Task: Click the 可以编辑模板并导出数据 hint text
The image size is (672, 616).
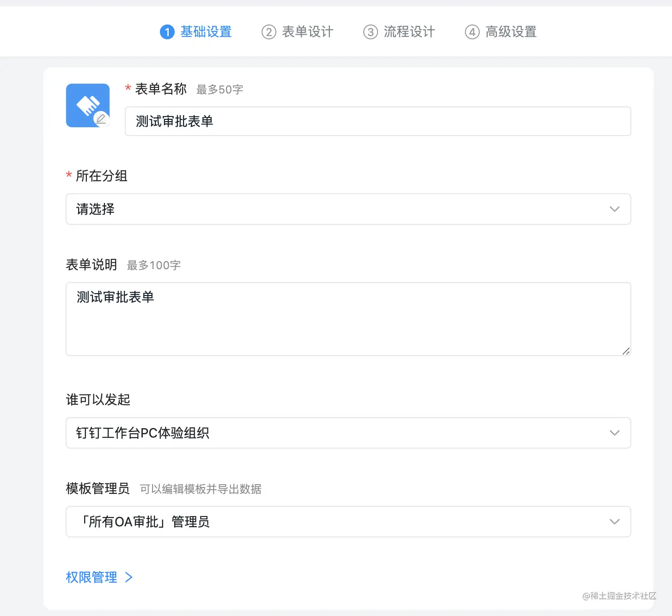Action: [x=201, y=489]
